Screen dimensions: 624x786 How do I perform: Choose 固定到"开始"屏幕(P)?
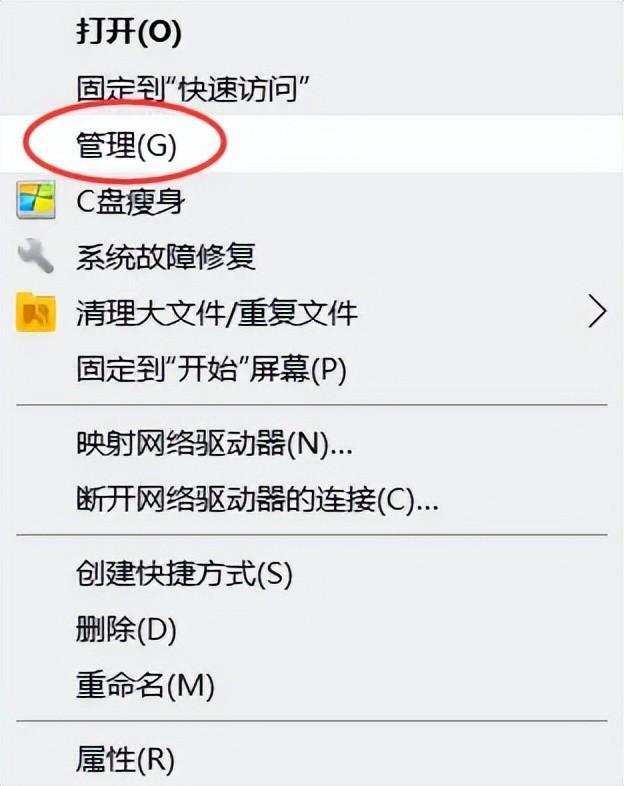[312, 369]
